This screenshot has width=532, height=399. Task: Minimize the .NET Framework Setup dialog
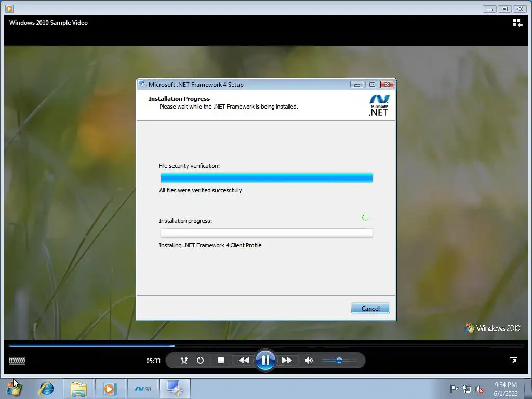357,84
